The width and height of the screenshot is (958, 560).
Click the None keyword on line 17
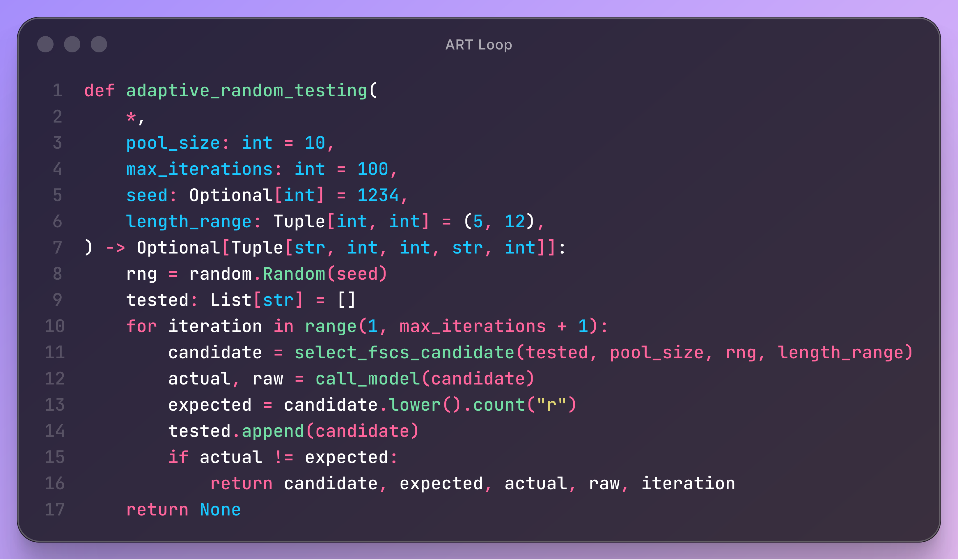(x=220, y=510)
